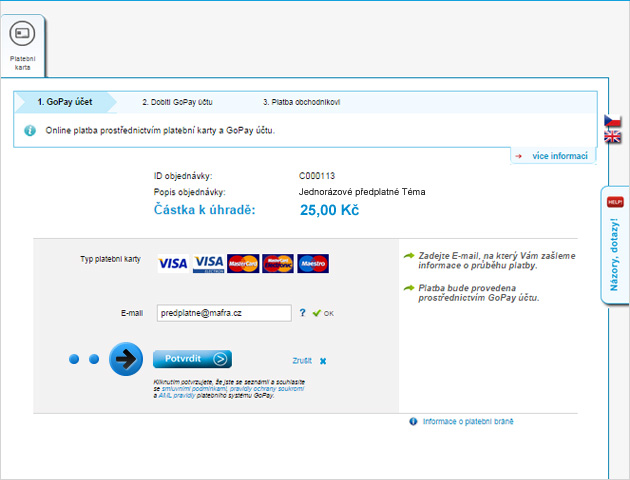Switch language using the Czech flag
The width and height of the screenshot is (630, 480).
pos(613,122)
